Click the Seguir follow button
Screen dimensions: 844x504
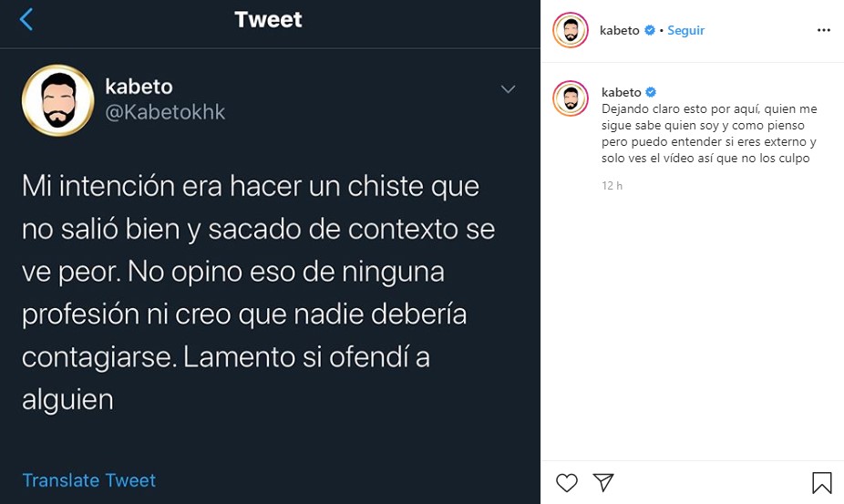point(685,30)
